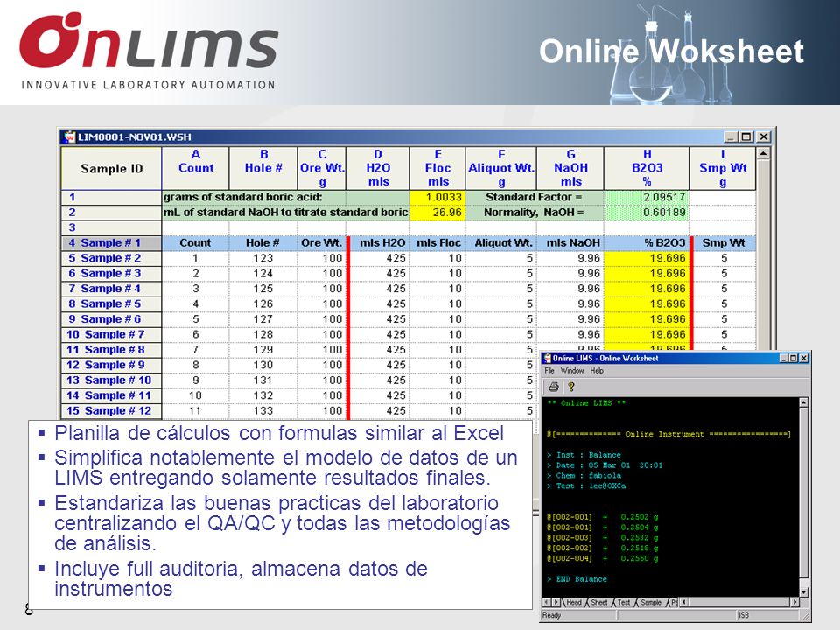Select row header '8 Sample # 5'
This screenshot has width=840, height=630.
(111, 304)
